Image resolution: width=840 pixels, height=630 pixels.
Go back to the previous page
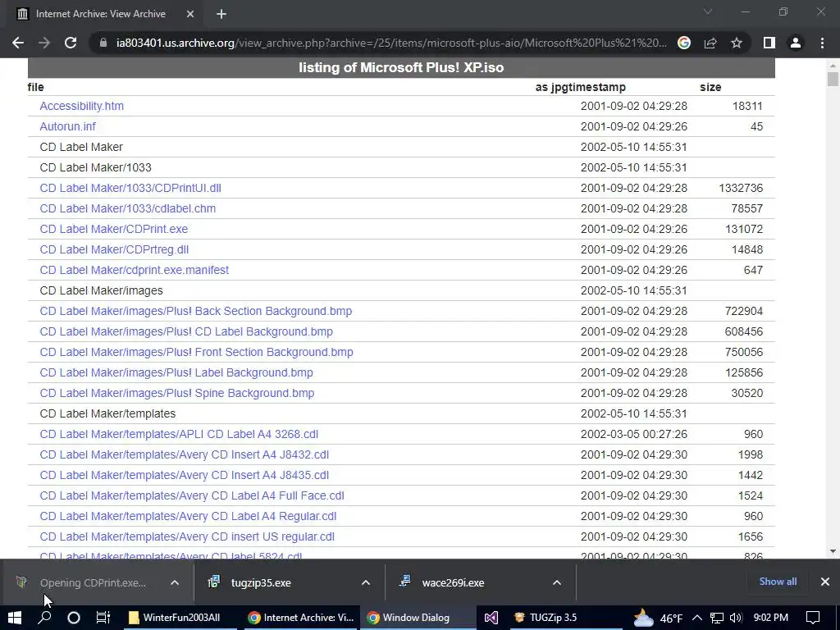tap(18, 43)
